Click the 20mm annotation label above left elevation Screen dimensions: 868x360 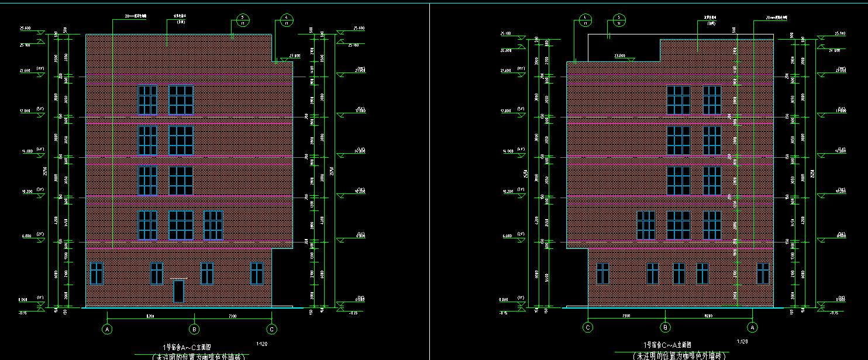click(136, 16)
